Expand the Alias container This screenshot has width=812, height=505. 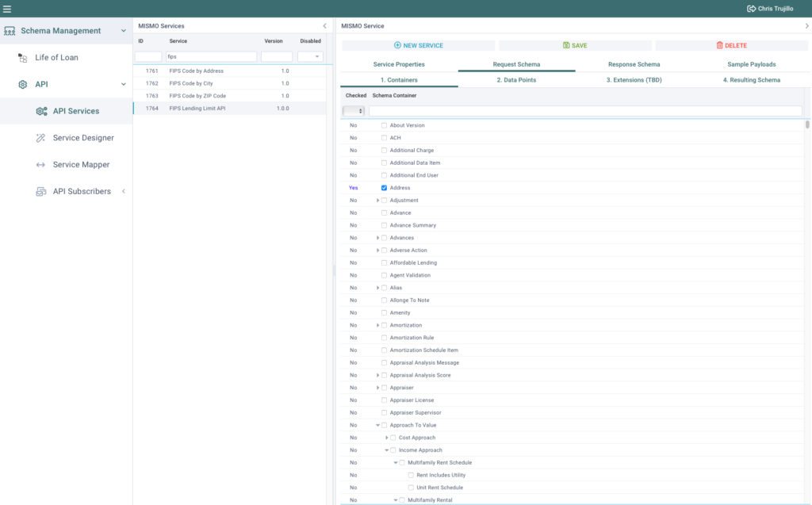pos(377,288)
